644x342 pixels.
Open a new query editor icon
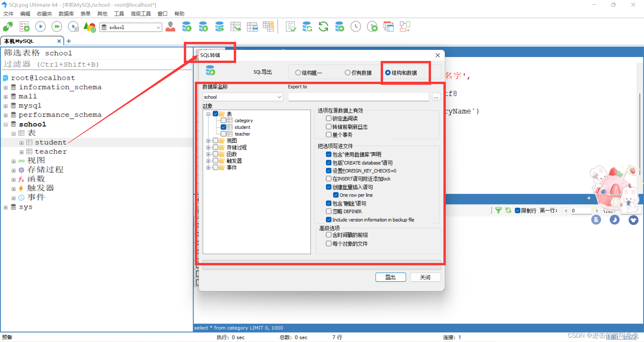coord(24,26)
